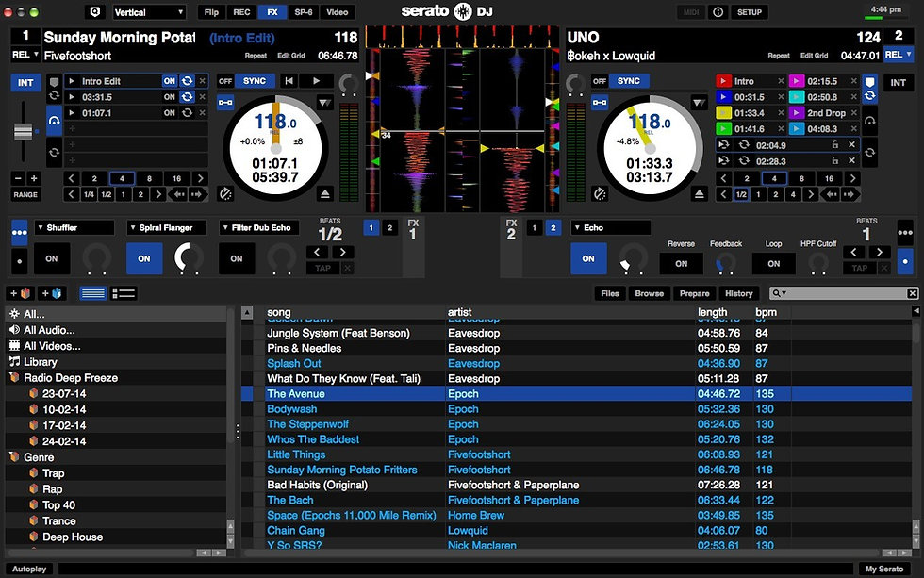
Task: Click the left deck pitch slider
Action: point(24,131)
